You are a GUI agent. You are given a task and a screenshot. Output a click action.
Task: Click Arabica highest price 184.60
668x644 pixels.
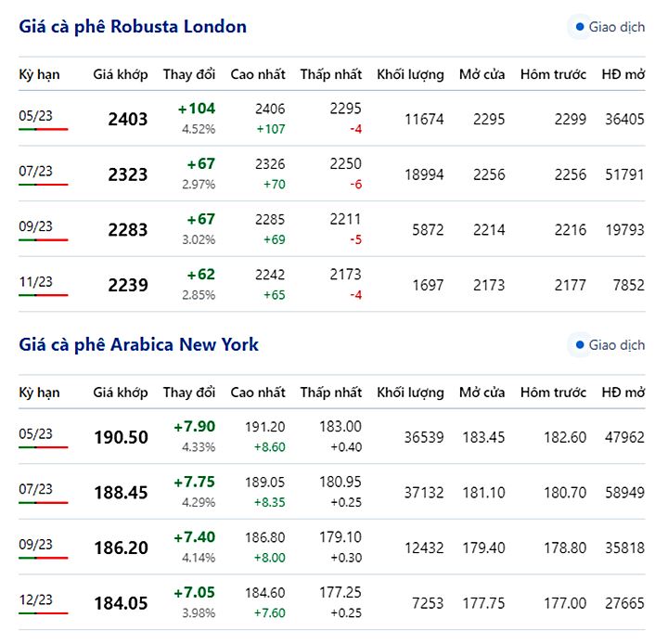(x=265, y=593)
